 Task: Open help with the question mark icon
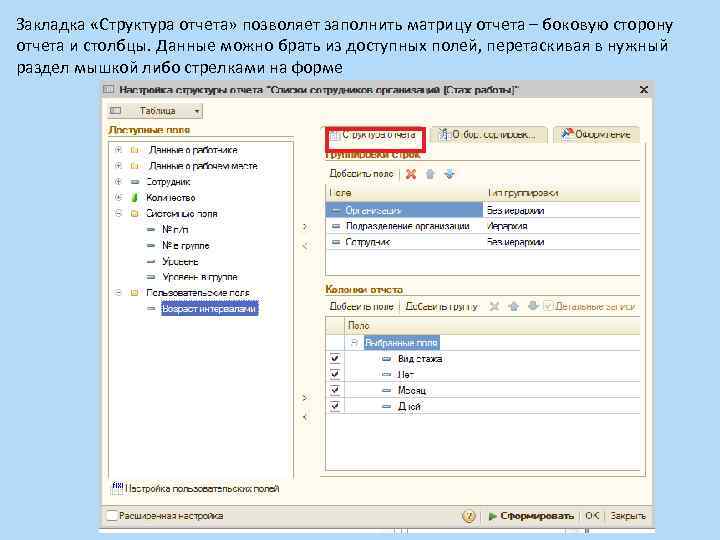coord(468,516)
